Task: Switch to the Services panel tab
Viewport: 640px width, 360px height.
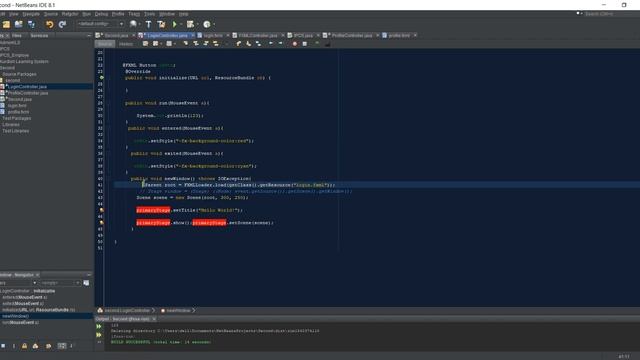Action: (x=39, y=36)
